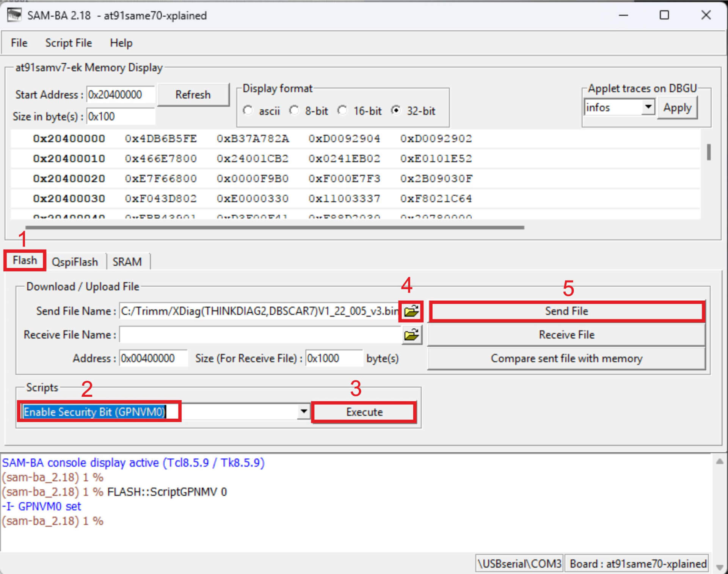Open the Help menu

point(121,43)
